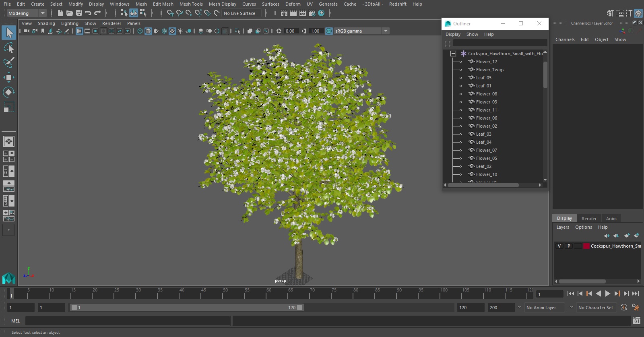The image size is (644, 337).
Task: Pick the Paint Selection tool
Action: pyautogui.click(x=9, y=62)
